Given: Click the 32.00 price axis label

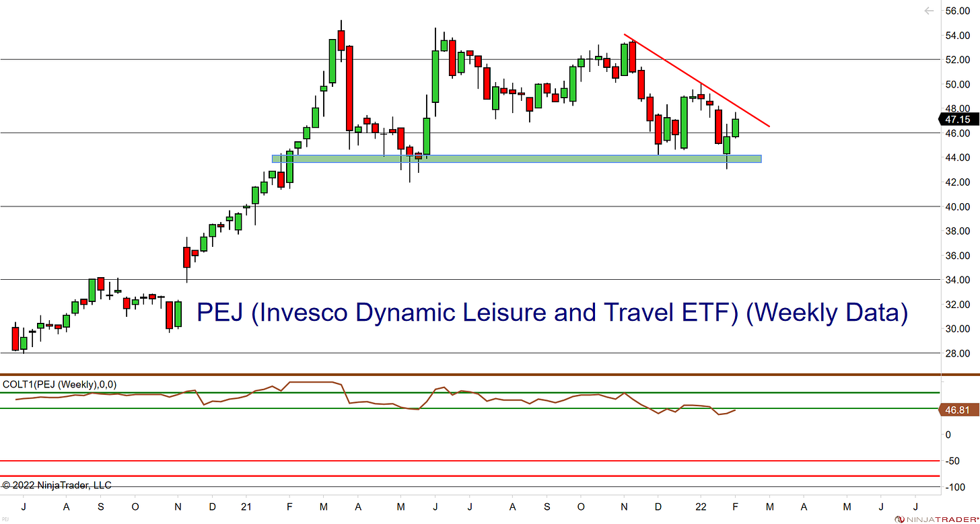Looking at the screenshot, I should click(958, 304).
